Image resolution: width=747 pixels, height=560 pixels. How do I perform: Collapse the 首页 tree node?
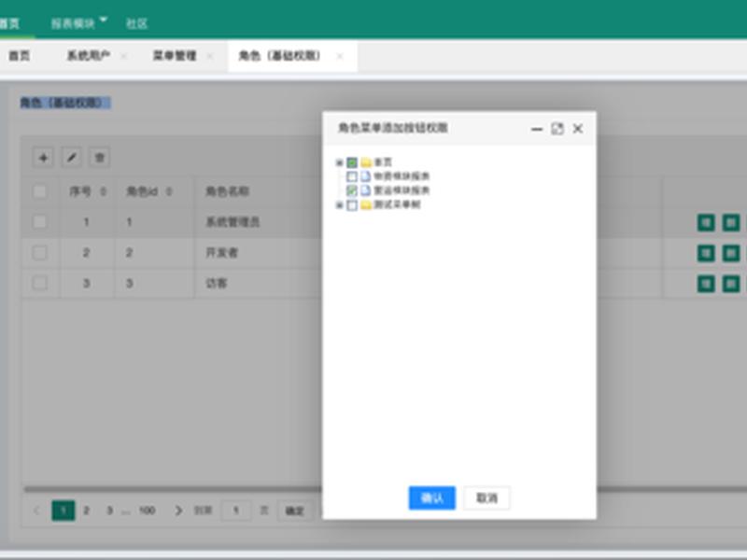pyautogui.click(x=339, y=162)
